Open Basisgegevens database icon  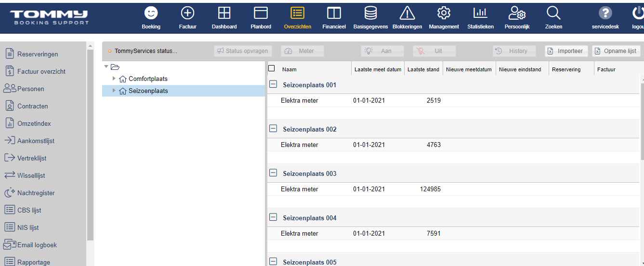click(370, 13)
